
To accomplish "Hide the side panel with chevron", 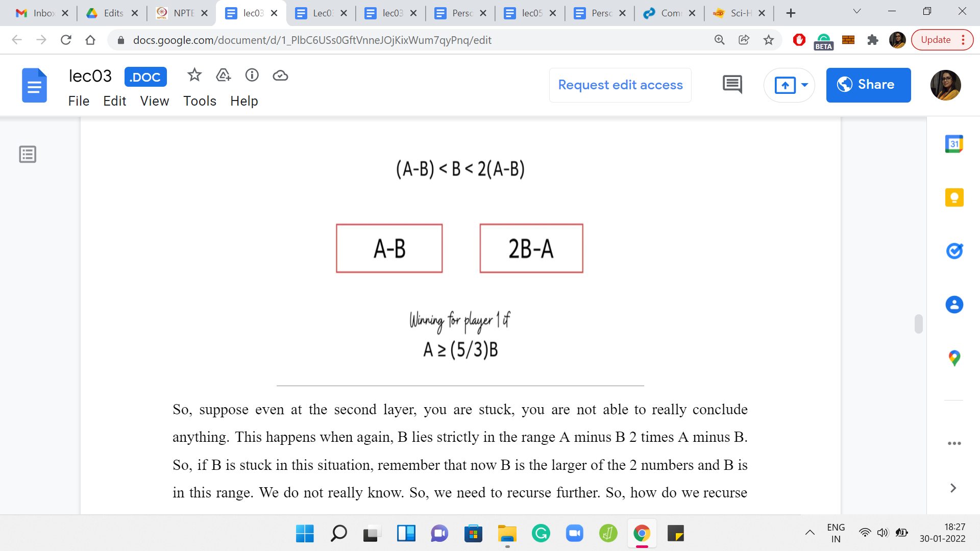I will (x=952, y=488).
